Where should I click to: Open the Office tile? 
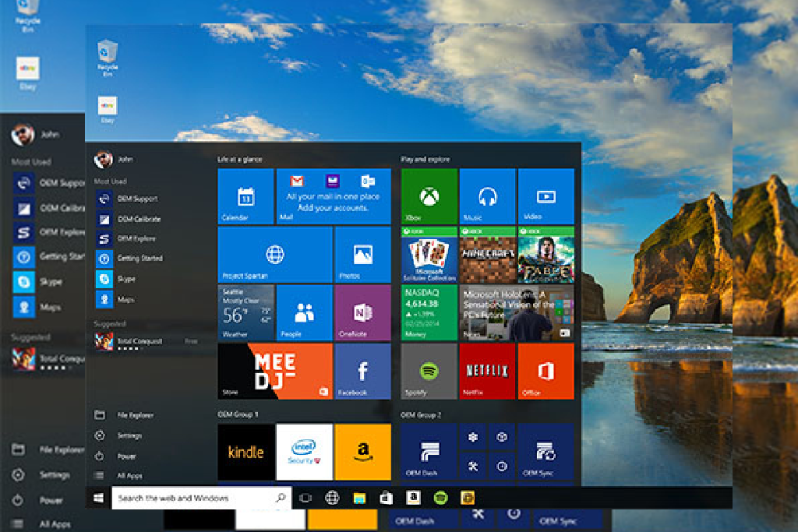pos(546,372)
